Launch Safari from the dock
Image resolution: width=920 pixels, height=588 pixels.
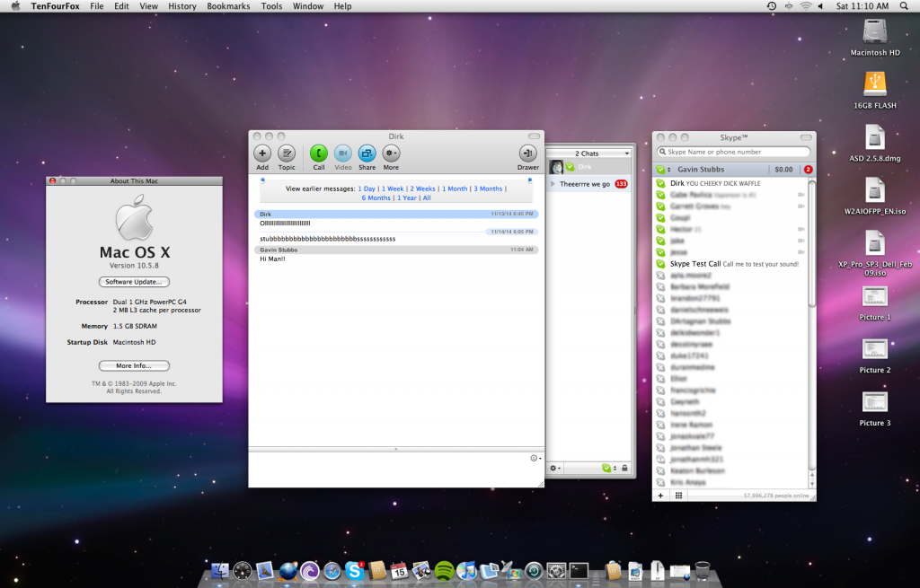pyautogui.click(x=332, y=570)
